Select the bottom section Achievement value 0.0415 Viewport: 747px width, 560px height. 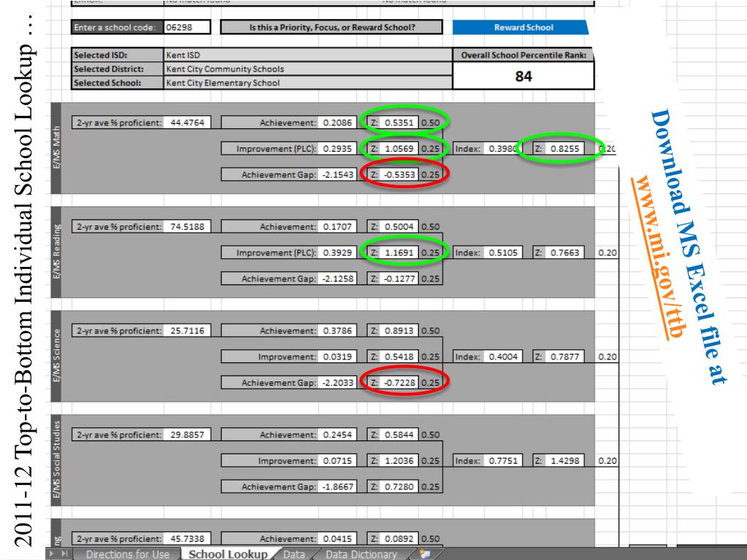click(337, 539)
